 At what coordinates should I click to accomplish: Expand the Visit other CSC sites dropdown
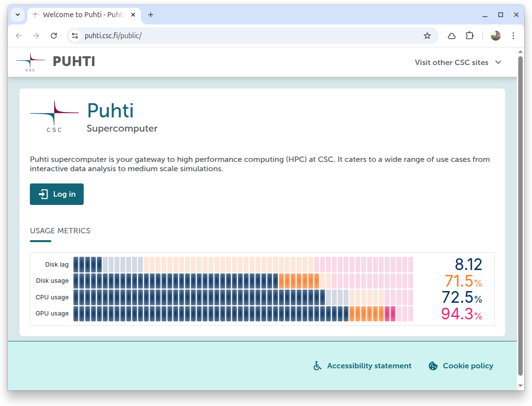[458, 62]
